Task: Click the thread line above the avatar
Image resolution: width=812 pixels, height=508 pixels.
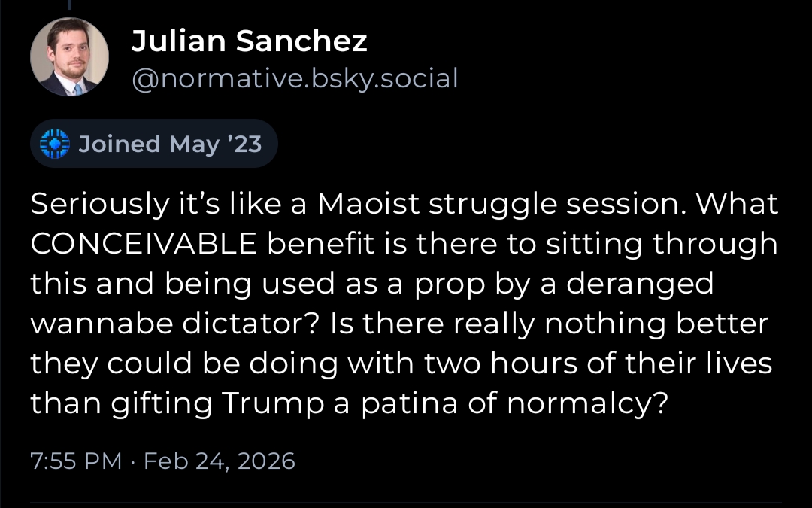Action: pyautogui.click(x=69, y=6)
